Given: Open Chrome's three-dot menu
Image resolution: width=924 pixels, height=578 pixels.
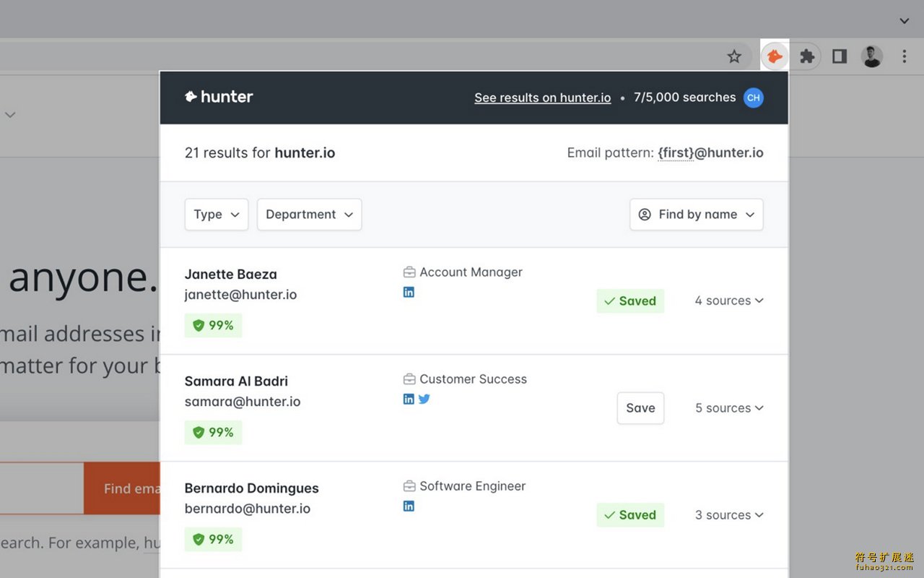Looking at the screenshot, I should click(905, 56).
